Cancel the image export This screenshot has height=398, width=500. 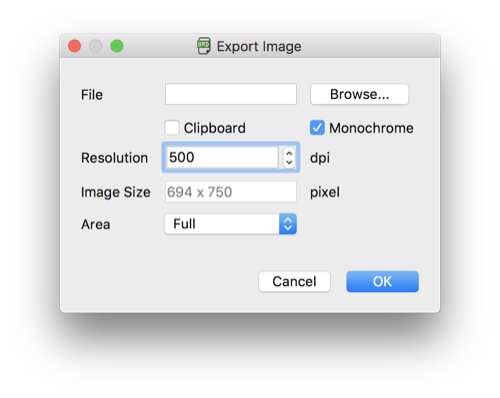(x=294, y=282)
